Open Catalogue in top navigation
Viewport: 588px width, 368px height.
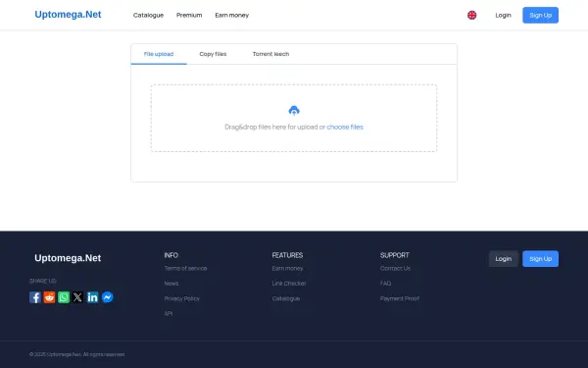pos(149,15)
